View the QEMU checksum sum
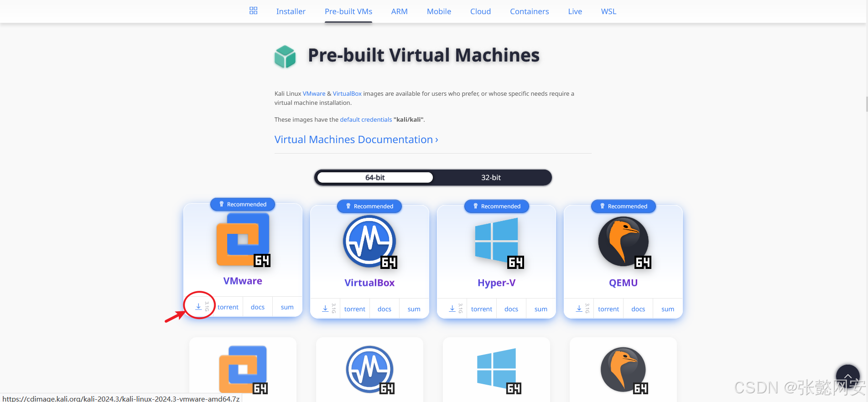Image resolution: width=868 pixels, height=402 pixels. tap(668, 309)
